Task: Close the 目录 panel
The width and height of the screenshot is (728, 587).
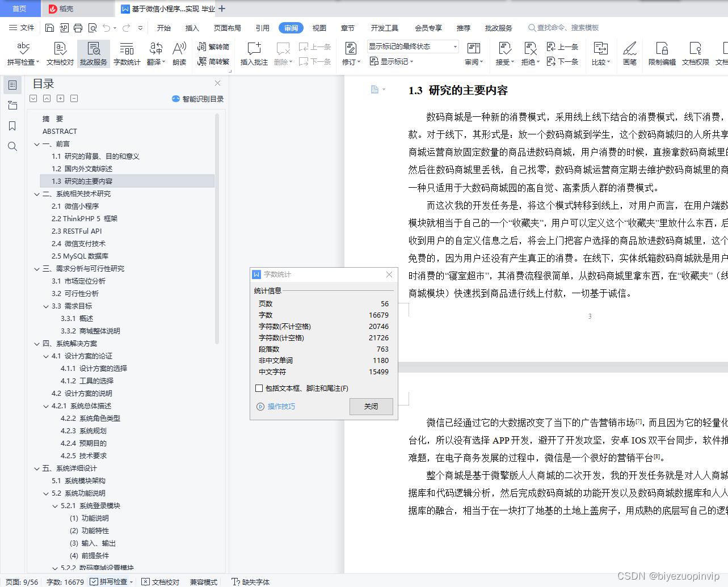Action: tap(217, 83)
